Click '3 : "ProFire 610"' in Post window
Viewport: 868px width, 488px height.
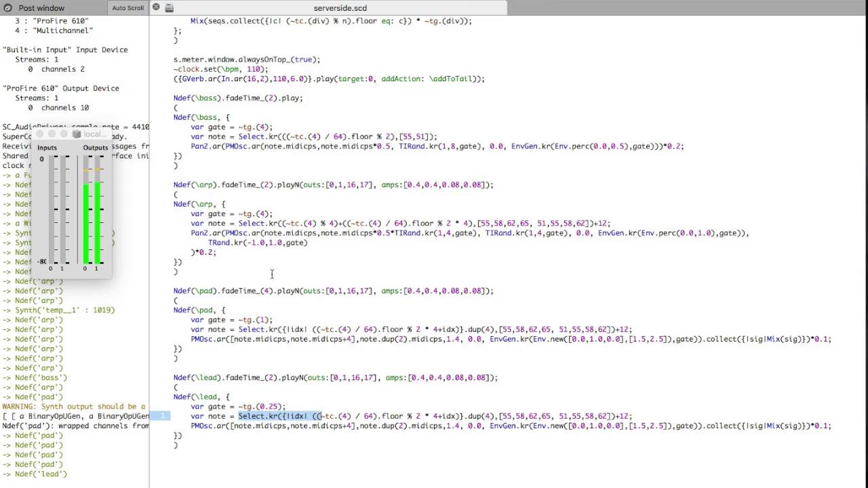pos(52,21)
